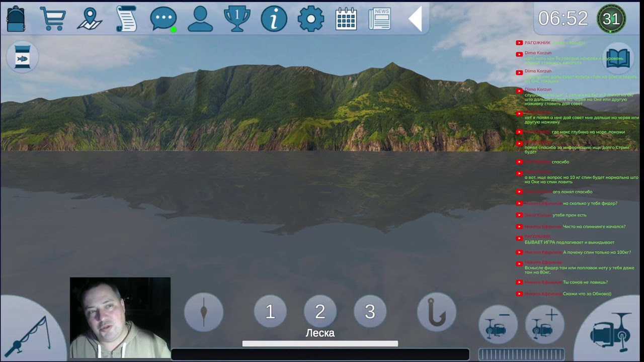The height and width of the screenshot is (362, 644).
Task: Click chat message 'на сколько у тебя фидер?'
Action: 590,203
